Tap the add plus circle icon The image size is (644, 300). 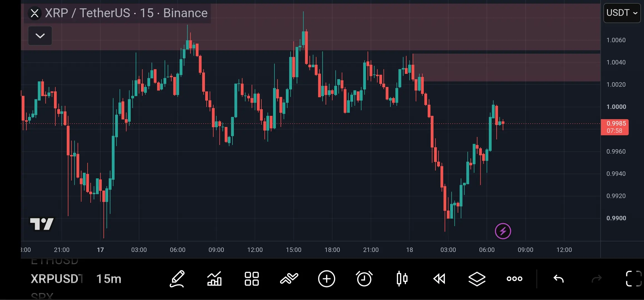pos(326,279)
